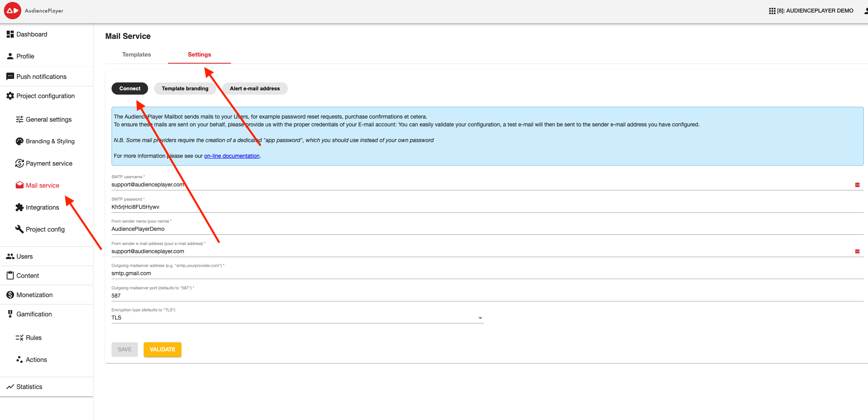Click the Outgoing mailserver port field
868x420 pixels.
tap(487, 296)
